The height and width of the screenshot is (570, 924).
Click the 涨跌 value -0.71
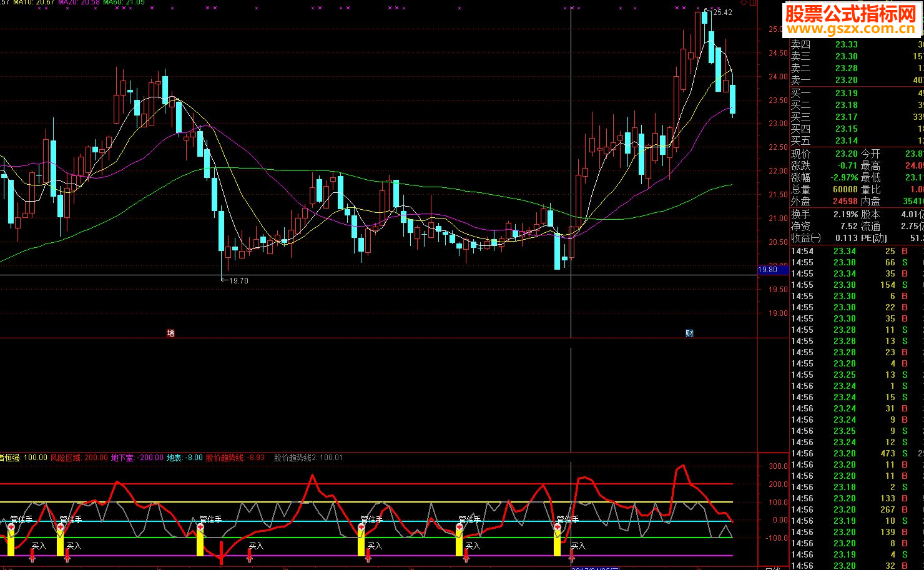tap(848, 165)
